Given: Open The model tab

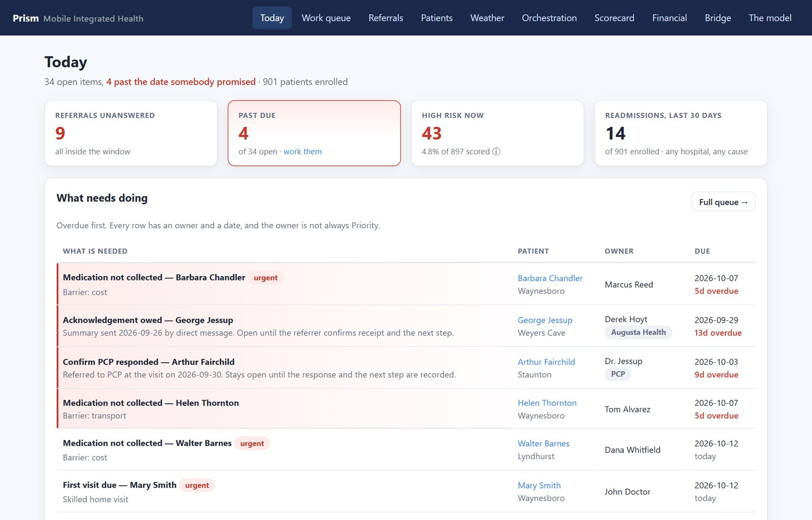Looking at the screenshot, I should [x=770, y=18].
